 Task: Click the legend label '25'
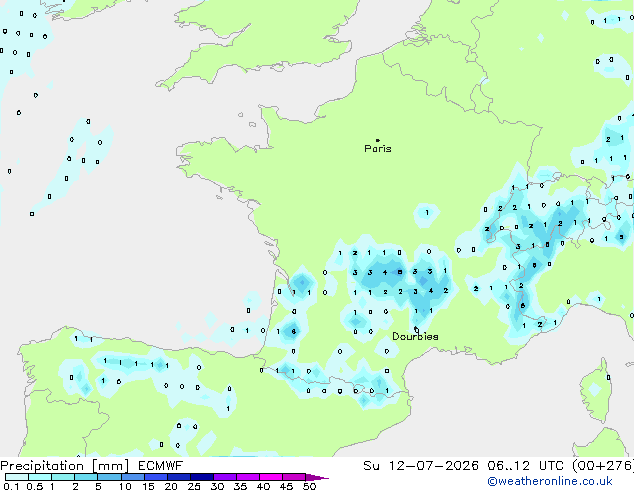click(194, 486)
